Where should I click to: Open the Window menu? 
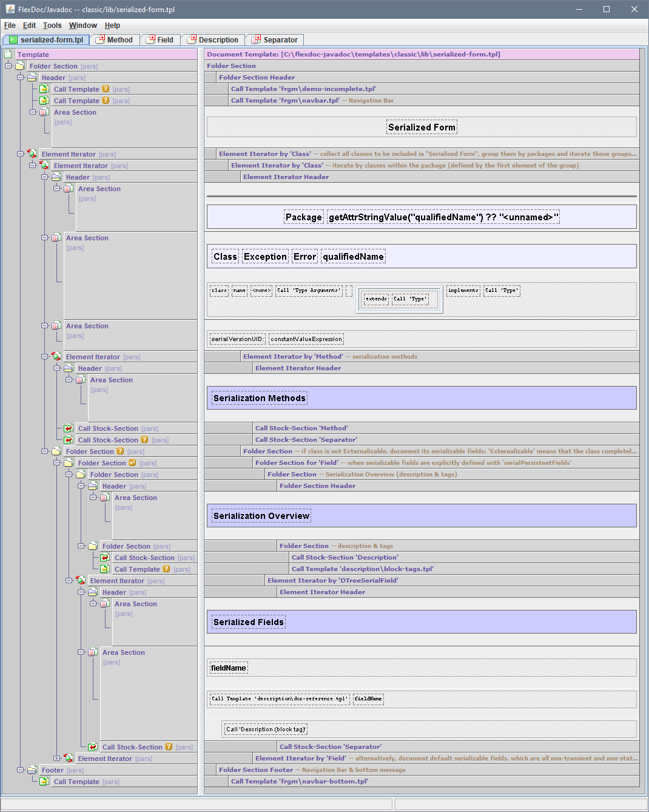click(x=82, y=25)
